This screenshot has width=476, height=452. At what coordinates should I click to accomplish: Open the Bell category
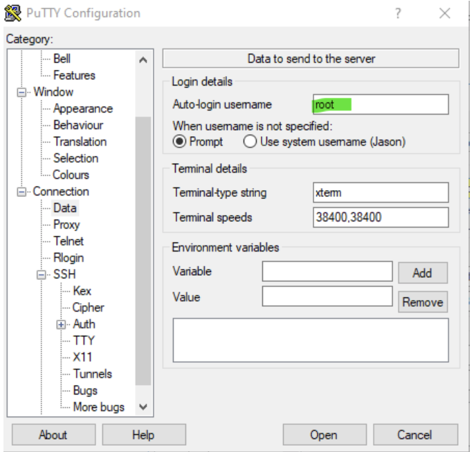point(62,59)
